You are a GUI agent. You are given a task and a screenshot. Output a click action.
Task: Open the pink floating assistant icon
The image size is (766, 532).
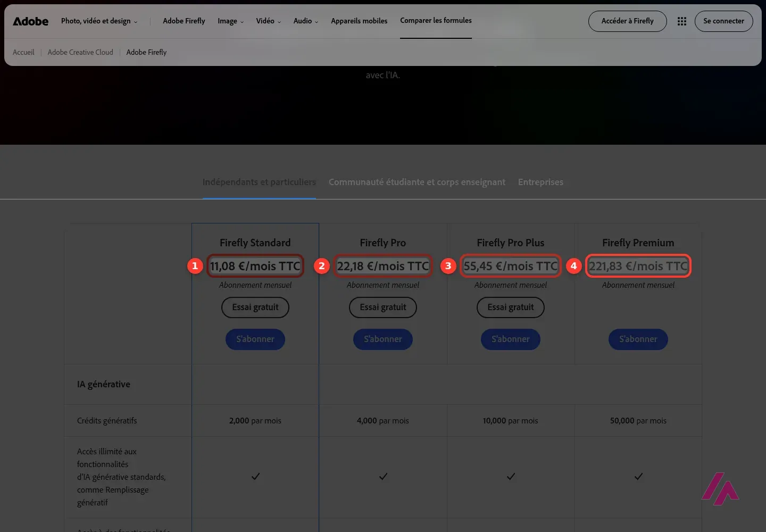point(720,488)
